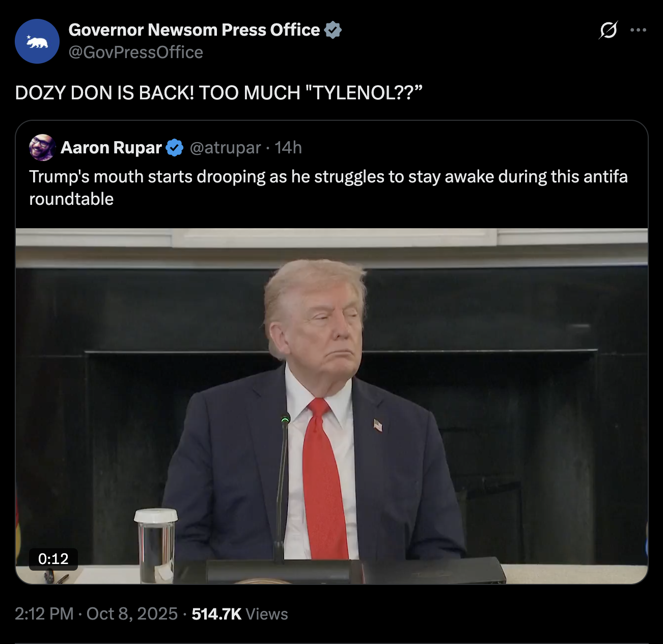Click verified checkmark next to Aaron Rupar

click(175, 148)
